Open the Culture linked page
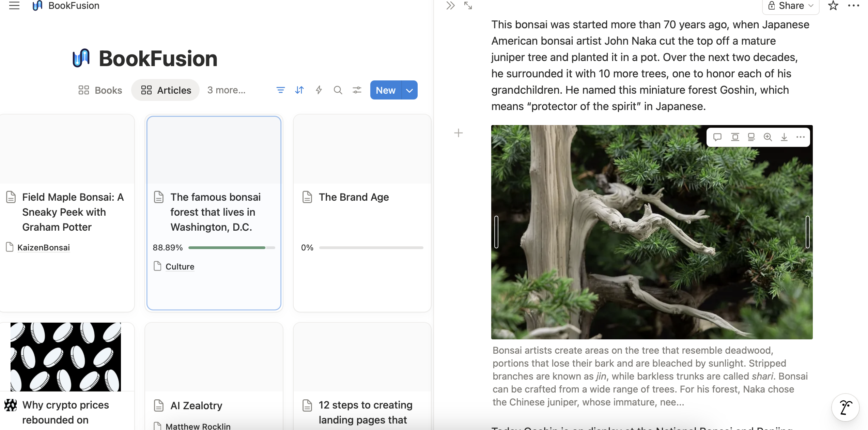868x430 pixels. (180, 266)
